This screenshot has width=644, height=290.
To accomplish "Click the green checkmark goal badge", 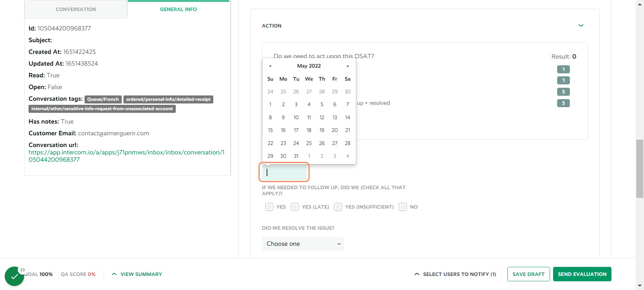I will click(x=14, y=276).
